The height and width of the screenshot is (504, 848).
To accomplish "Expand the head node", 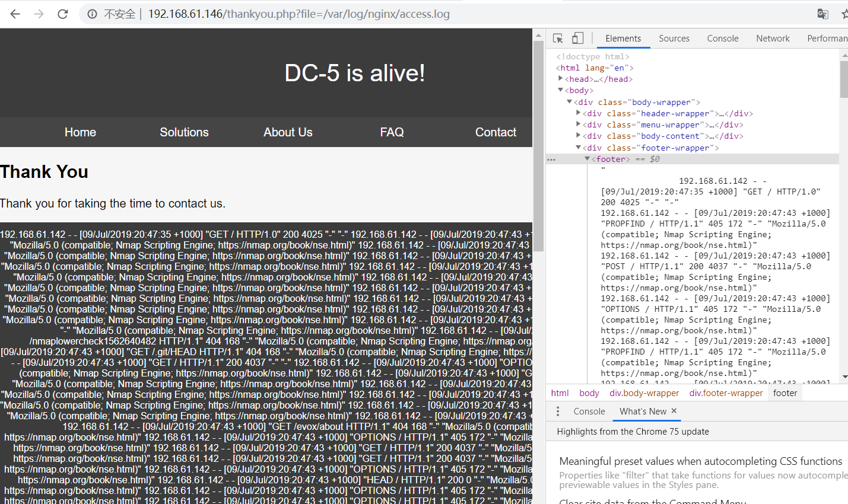I will 560,78.
